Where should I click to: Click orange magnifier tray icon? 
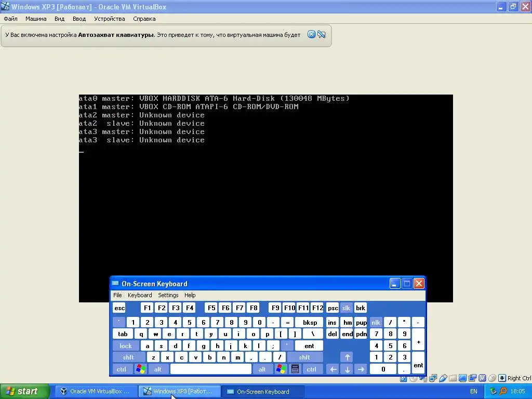click(502, 391)
